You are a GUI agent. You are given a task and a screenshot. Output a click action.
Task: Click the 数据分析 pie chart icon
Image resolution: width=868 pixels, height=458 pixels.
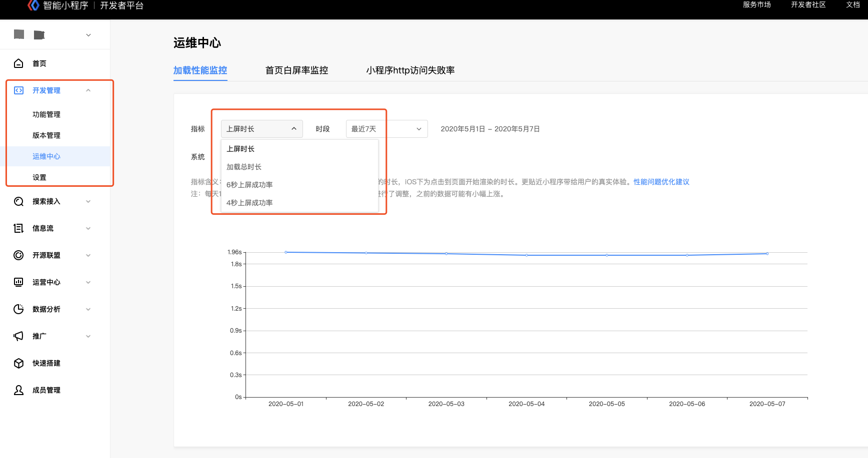coord(18,309)
